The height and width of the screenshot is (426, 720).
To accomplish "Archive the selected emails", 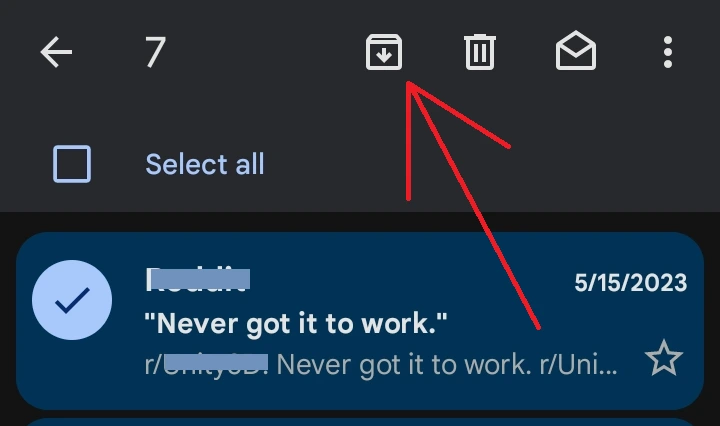I will (384, 52).
